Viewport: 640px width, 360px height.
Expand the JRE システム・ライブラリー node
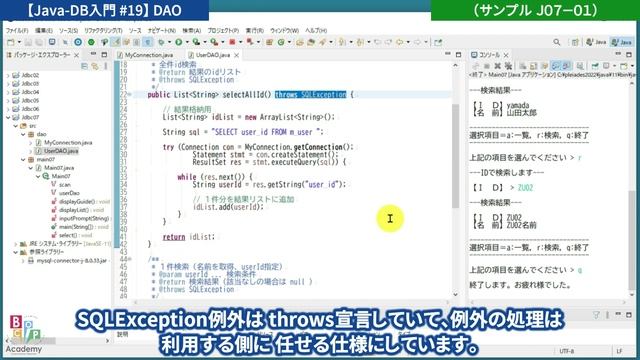click(16, 244)
